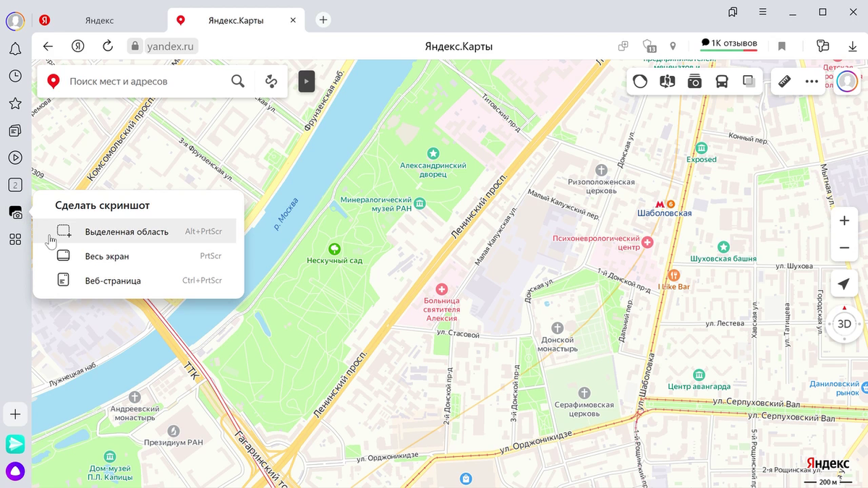Expand the collapsed side panel arrow
The width and height of the screenshot is (868, 488).
click(x=307, y=82)
